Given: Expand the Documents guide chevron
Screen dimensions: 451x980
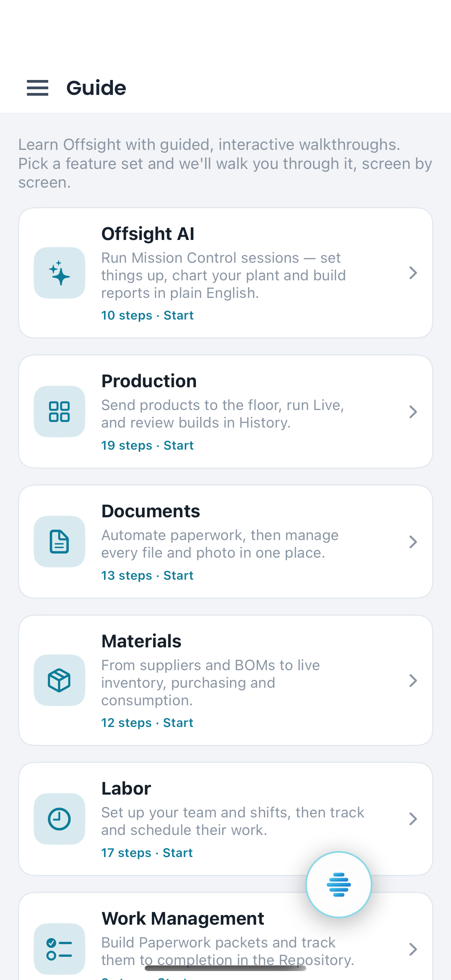Looking at the screenshot, I should click(x=413, y=542).
